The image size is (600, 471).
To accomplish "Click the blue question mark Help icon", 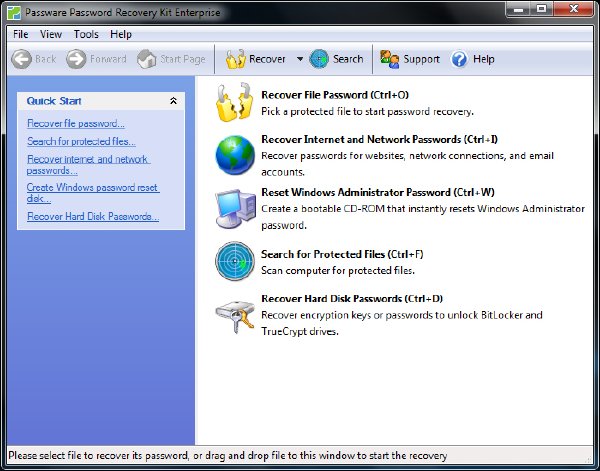I will click(459, 59).
